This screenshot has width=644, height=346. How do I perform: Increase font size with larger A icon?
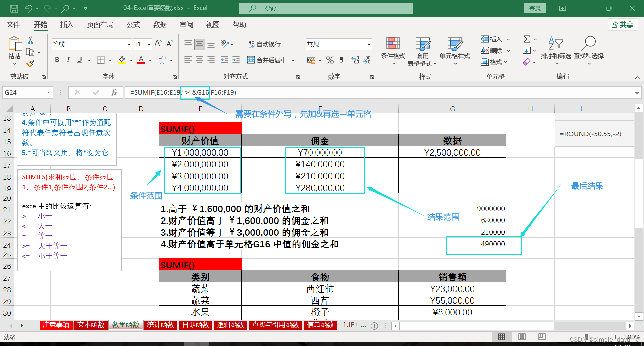158,44
